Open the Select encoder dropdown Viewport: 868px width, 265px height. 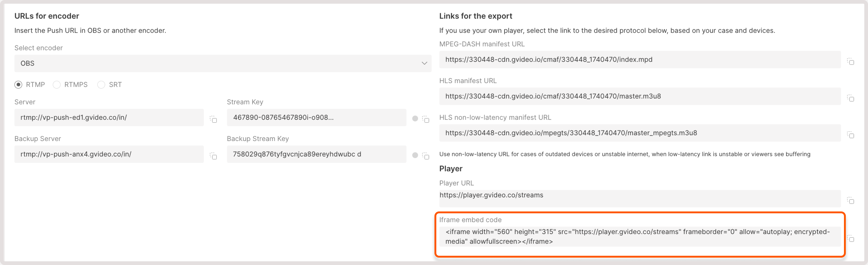click(x=222, y=63)
